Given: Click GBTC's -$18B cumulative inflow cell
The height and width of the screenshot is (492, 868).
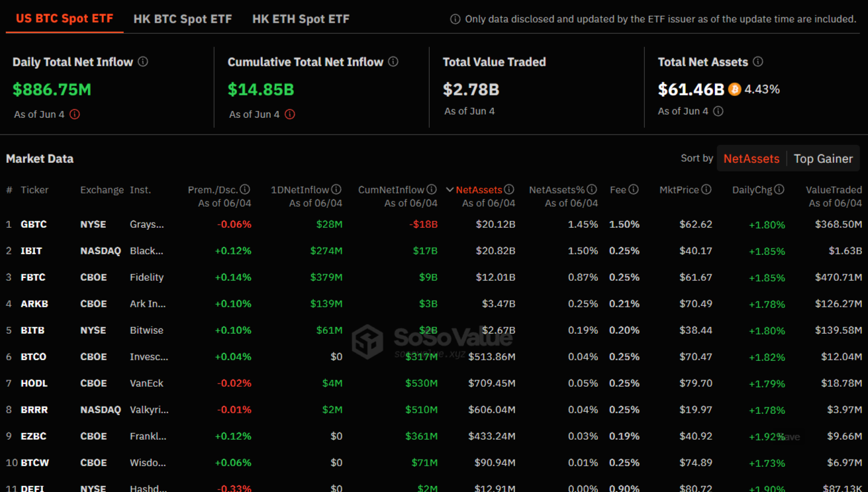Looking at the screenshot, I should click(424, 224).
